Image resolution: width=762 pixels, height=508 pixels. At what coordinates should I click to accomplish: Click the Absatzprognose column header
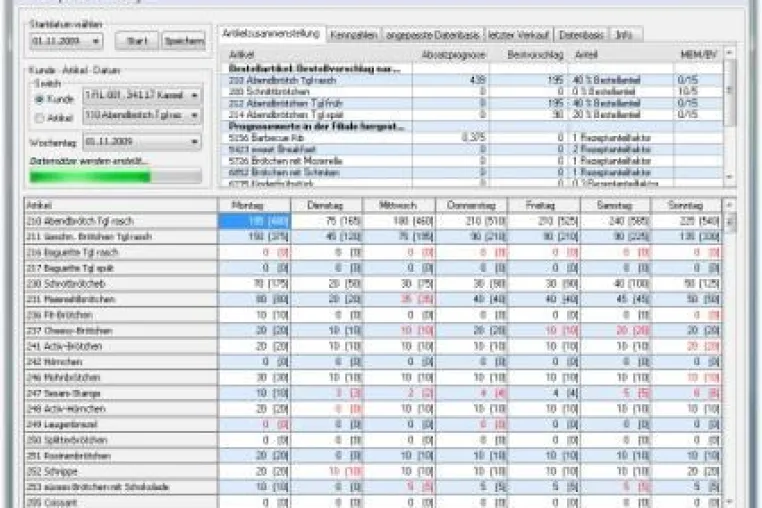click(x=453, y=55)
